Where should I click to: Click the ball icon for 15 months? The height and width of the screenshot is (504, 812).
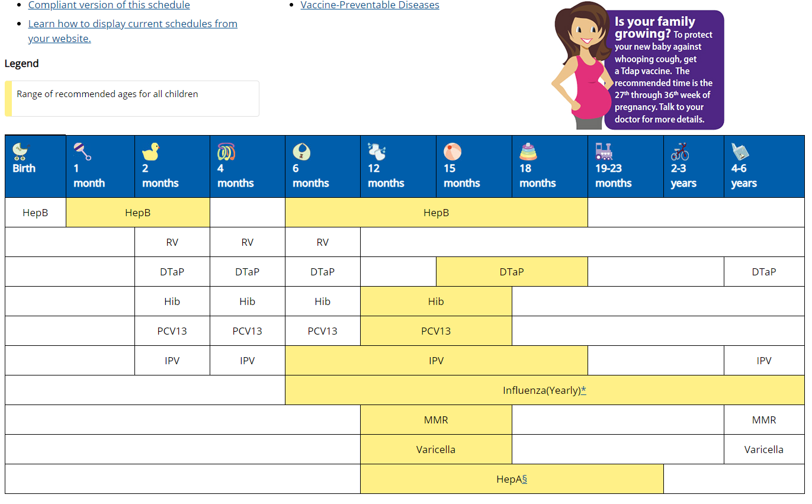pos(452,151)
